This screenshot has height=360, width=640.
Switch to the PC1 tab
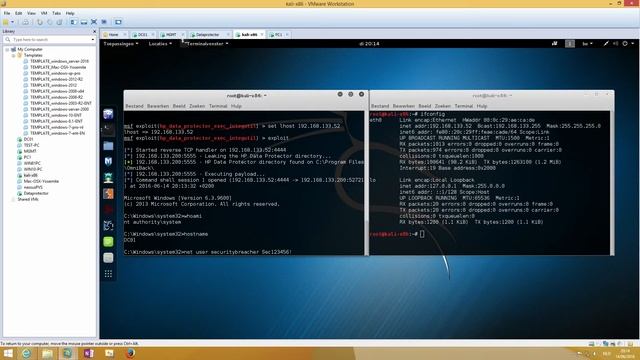[x=278, y=35]
